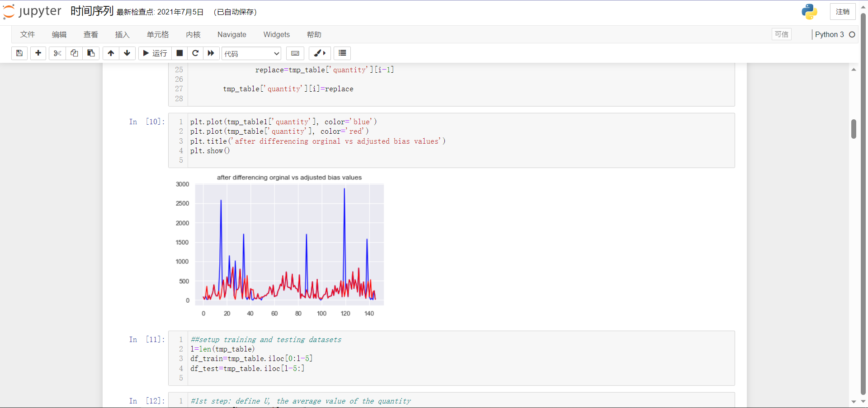Open the 内核 menu
868x408 pixels.
[x=193, y=34]
